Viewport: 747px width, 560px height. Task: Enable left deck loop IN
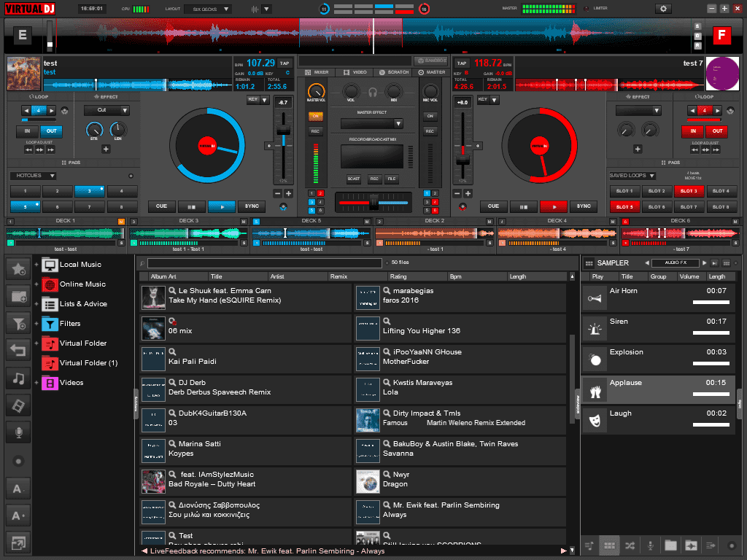coord(27,131)
